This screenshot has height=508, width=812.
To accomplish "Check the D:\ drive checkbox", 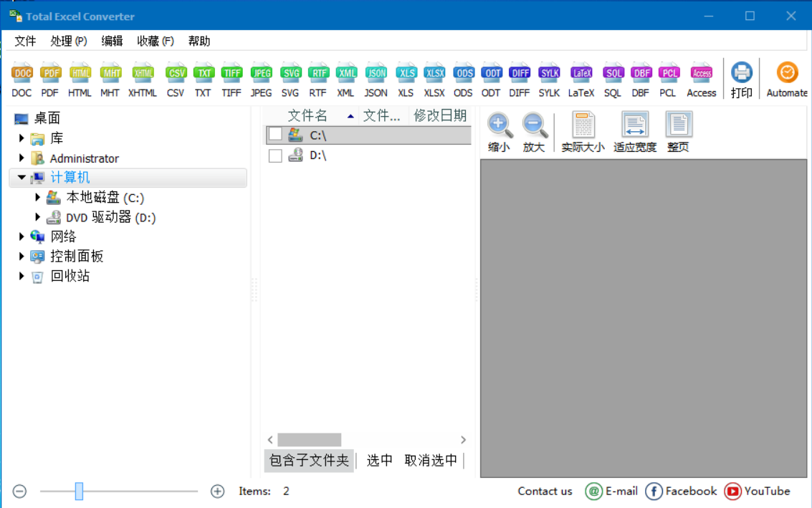I will (275, 155).
